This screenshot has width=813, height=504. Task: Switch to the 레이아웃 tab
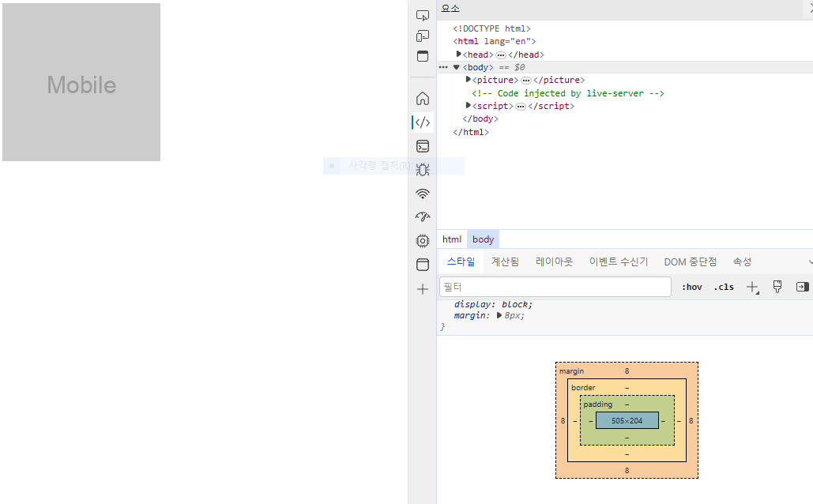click(x=554, y=261)
